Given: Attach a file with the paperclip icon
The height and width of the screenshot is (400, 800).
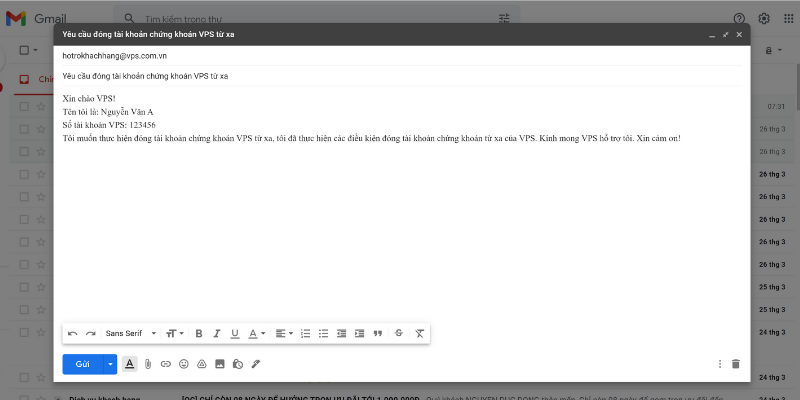Looking at the screenshot, I should pos(148,364).
